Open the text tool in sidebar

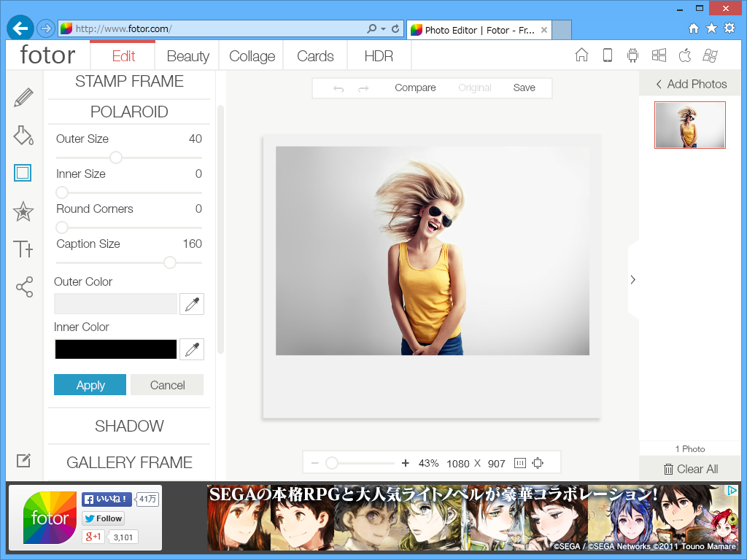(23, 249)
